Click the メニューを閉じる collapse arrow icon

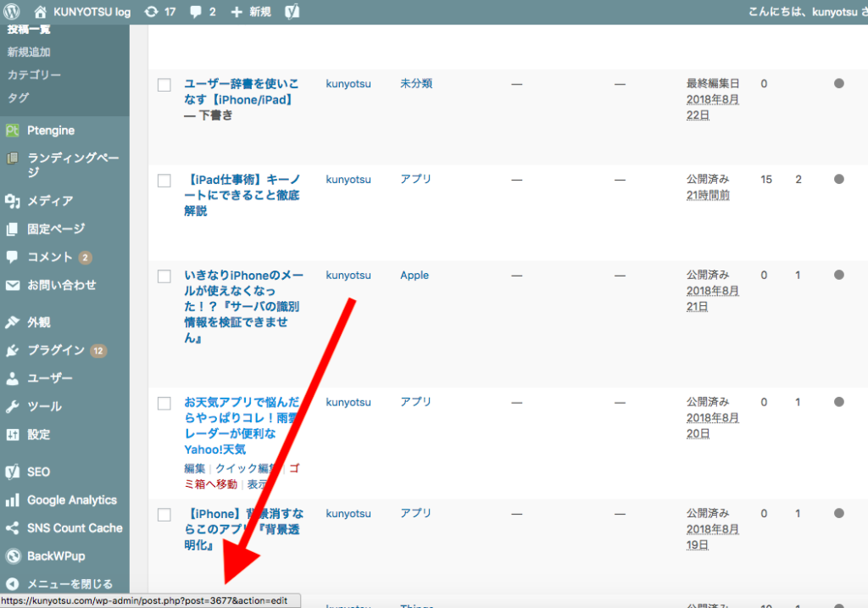point(12,584)
